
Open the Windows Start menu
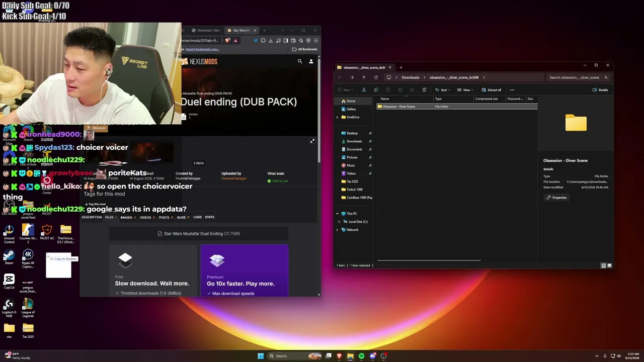261,356
